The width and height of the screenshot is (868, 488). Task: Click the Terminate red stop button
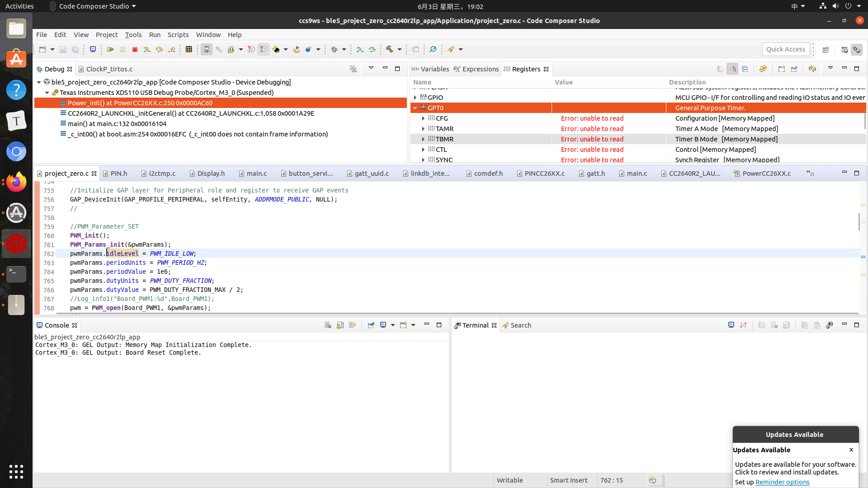click(x=135, y=49)
